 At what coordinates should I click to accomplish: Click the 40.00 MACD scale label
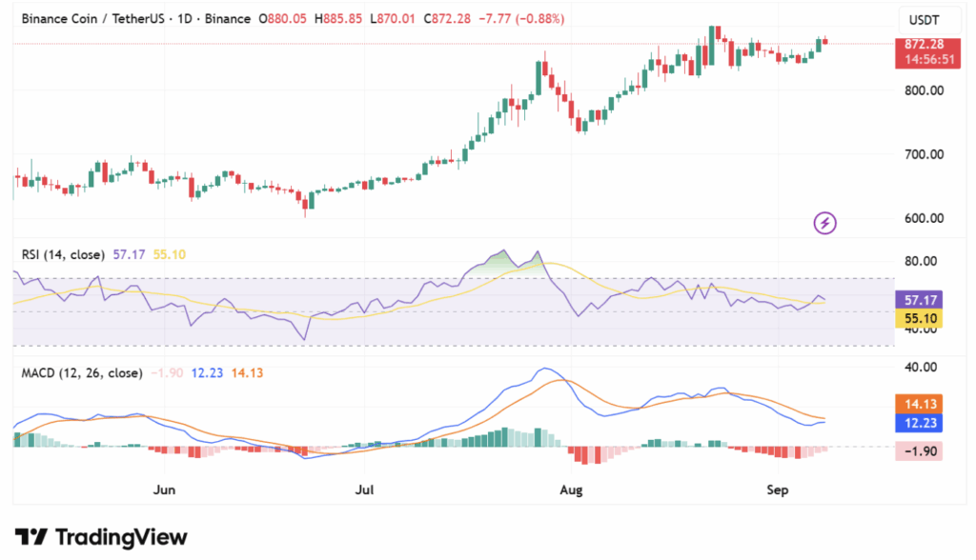[x=921, y=367]
